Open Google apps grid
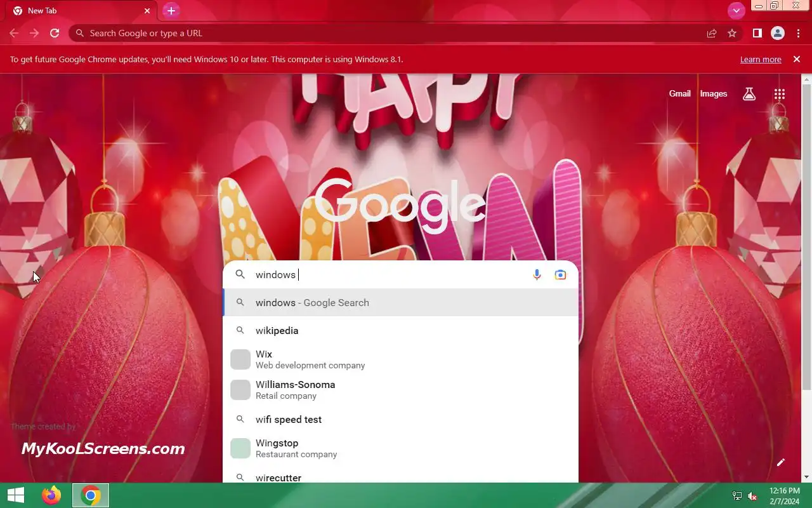This screenshot has width=812, height=508. [780, 94]
